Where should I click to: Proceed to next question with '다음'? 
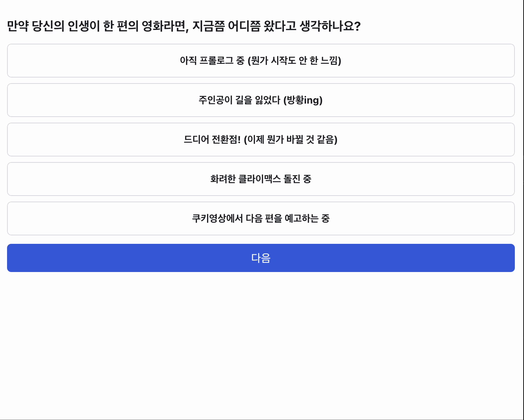(261, 258)
